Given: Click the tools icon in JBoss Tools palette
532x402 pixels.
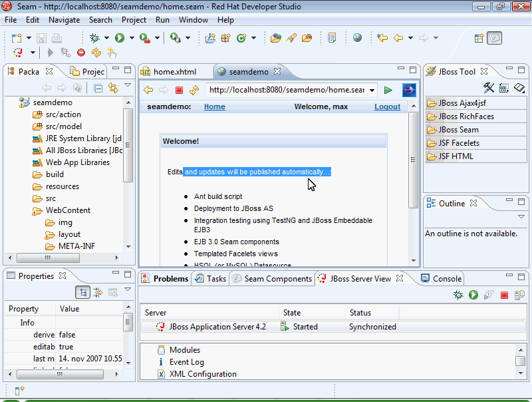Looking at the screenshot, I should (489, 88).
